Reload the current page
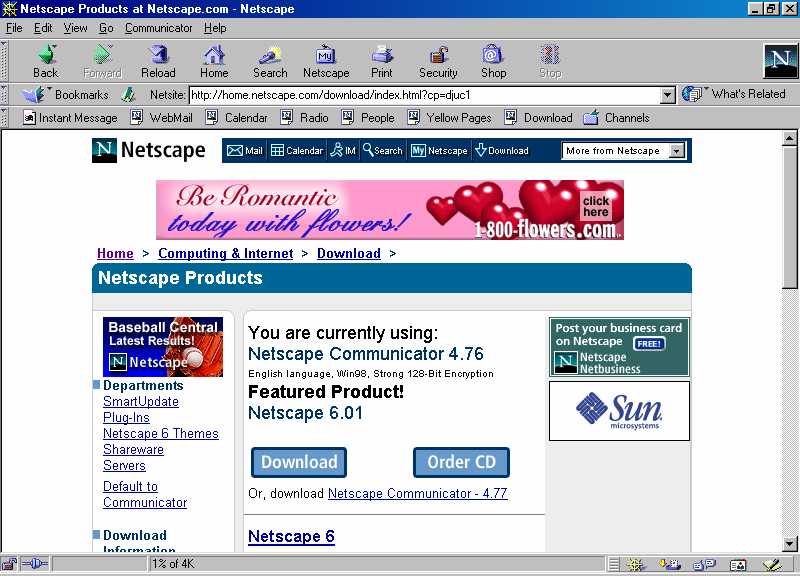This screenshot has width=800, height=576. 158,61
